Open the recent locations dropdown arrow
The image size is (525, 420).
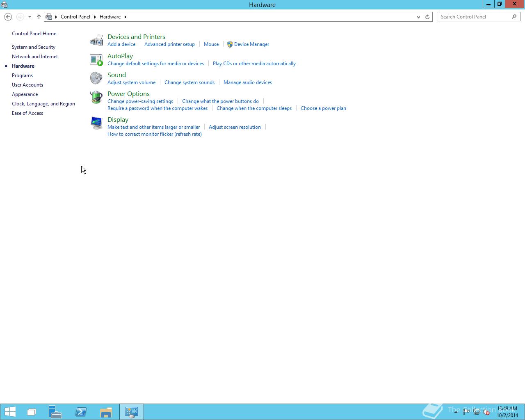tap(30, 17)
